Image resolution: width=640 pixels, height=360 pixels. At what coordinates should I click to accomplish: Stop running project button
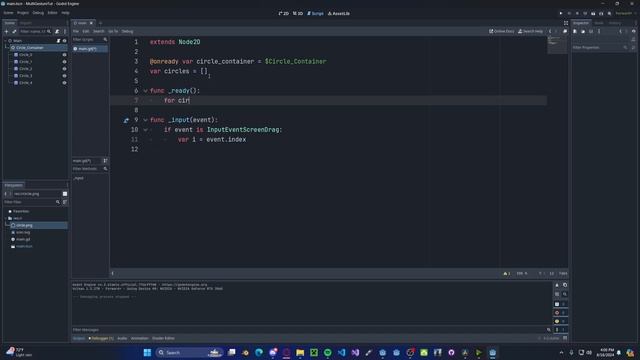(x=577, y=13)
